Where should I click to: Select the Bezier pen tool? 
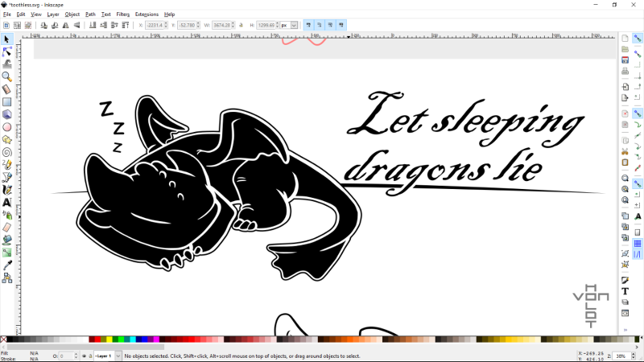tap(6, 177)
